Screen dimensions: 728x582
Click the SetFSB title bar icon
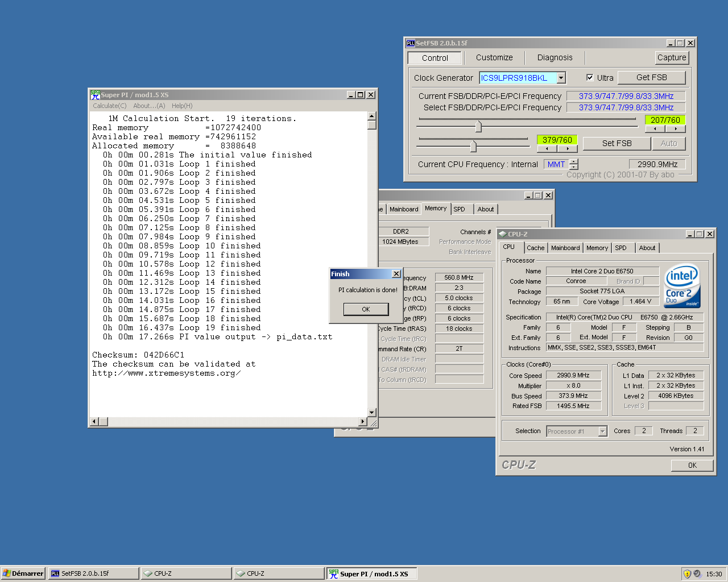[410, 43]
